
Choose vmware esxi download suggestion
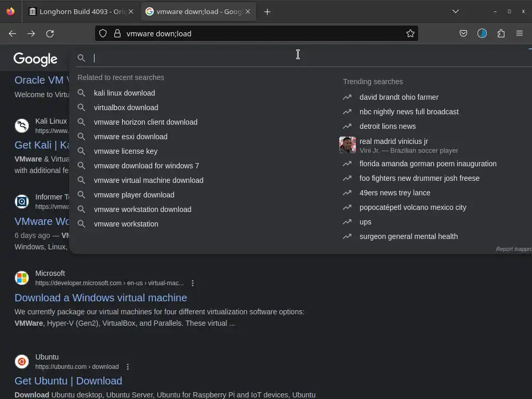(x=130, y=137)
